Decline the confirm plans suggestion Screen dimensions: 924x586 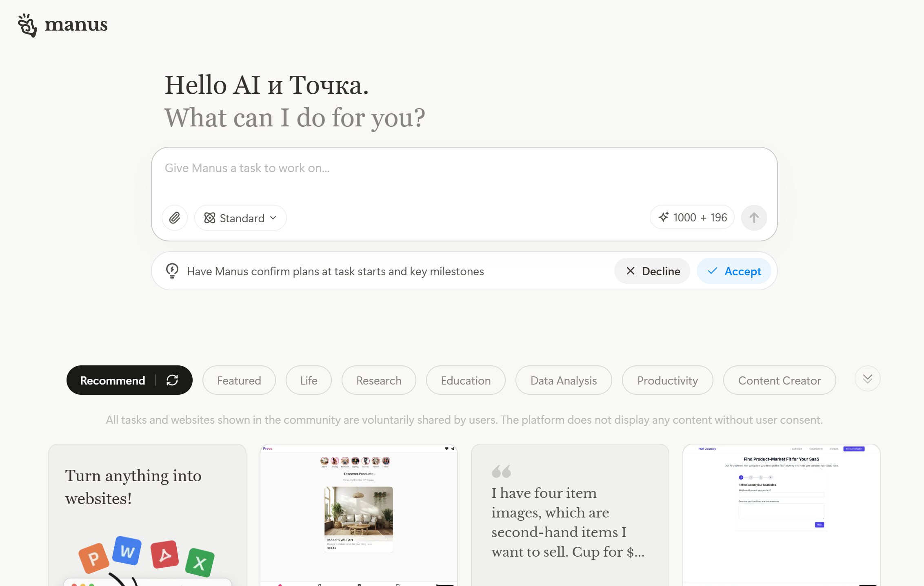click(652, 271)
